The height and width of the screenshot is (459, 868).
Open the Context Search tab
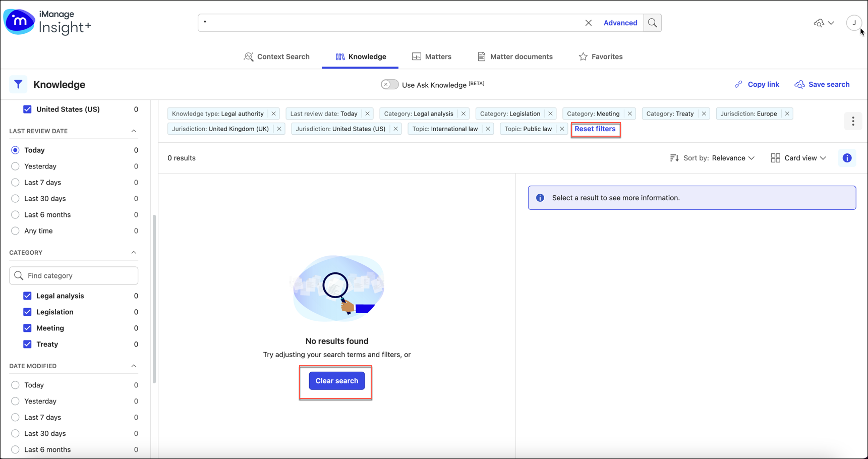coord(277,56)
